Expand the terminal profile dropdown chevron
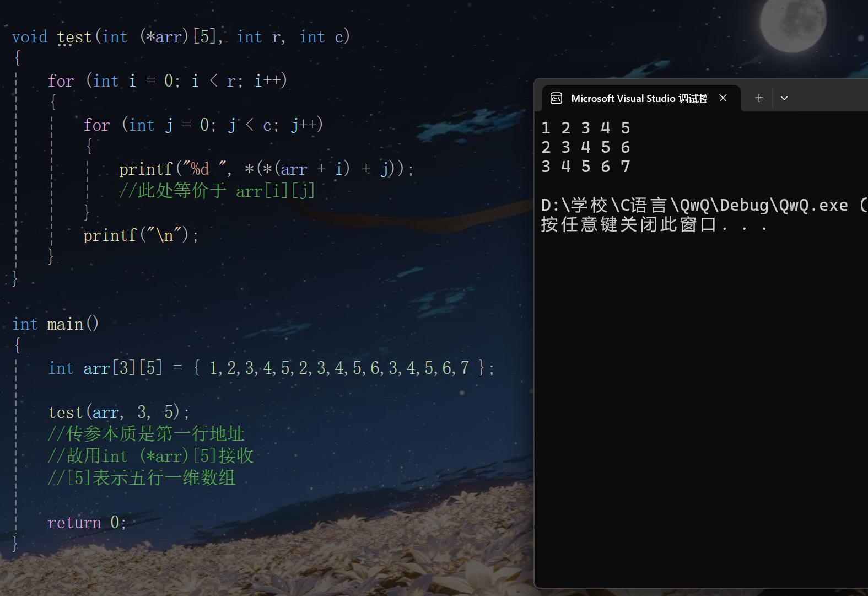The height and width of the screenshot is (596, 868). 784,98
